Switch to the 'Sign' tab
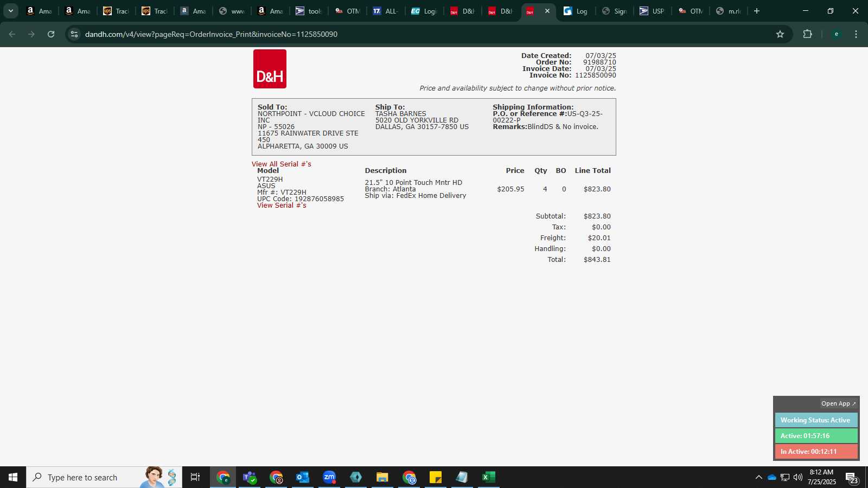 (615, 11)
